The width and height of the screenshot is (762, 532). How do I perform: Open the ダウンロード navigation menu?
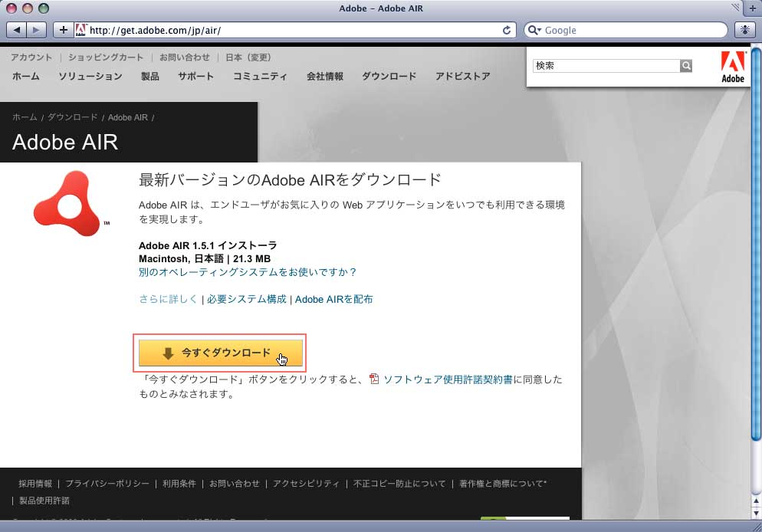pyautogui.click(x=389, y=76)
